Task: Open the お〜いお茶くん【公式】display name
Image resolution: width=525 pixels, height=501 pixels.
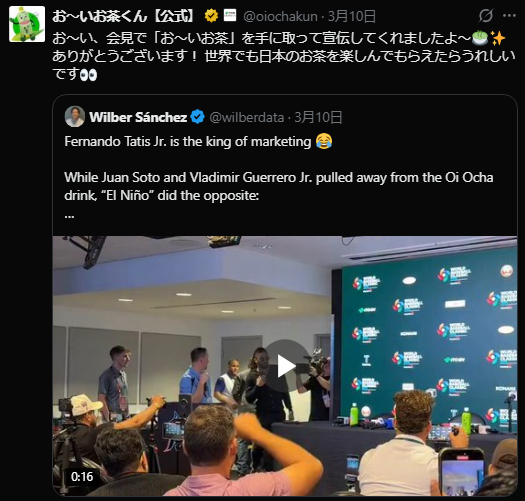Action: (x=123, y=16)
